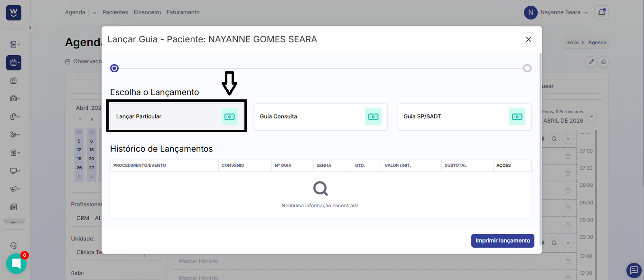644x280 pixels.
Task: Open the dollar financial icon in the sidebar
Action: (15, 153)
